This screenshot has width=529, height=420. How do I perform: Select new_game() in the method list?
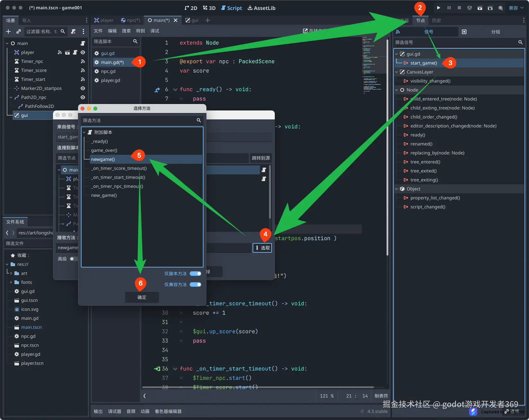pos(104,195)
